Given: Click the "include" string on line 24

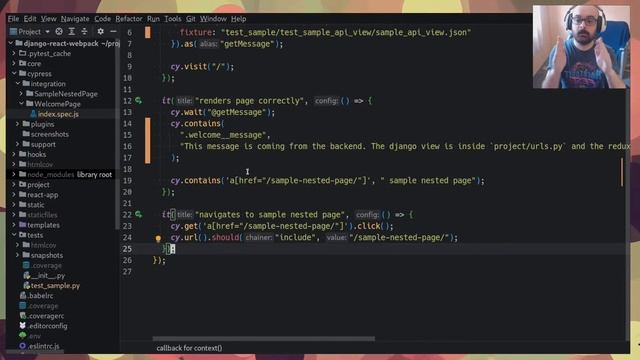Looking at the screenshot, I should (x=295, y=237).
